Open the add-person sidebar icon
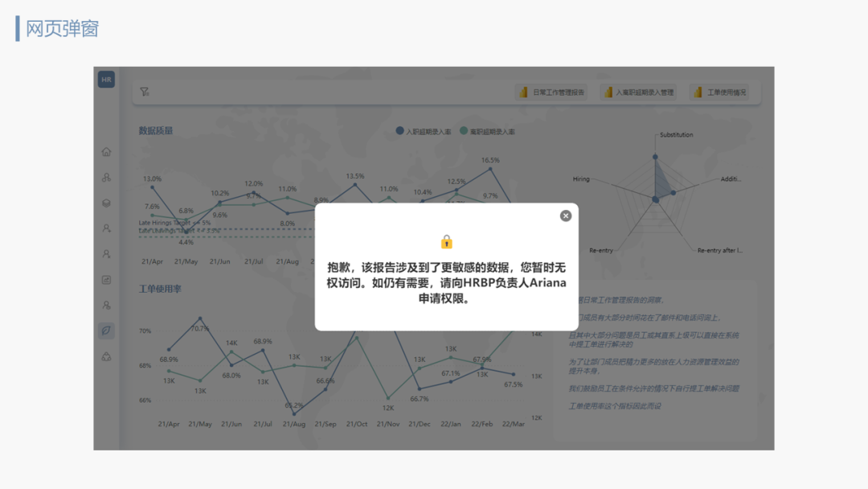 click(106, 228)
